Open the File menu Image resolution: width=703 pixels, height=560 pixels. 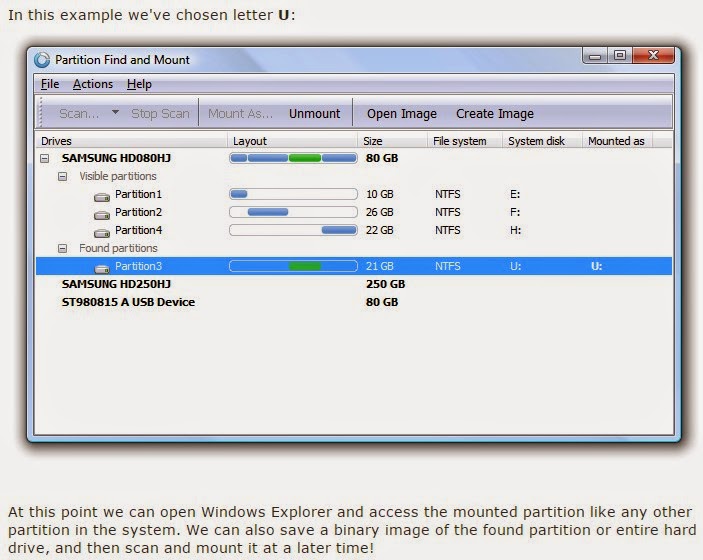pos(50,84)
